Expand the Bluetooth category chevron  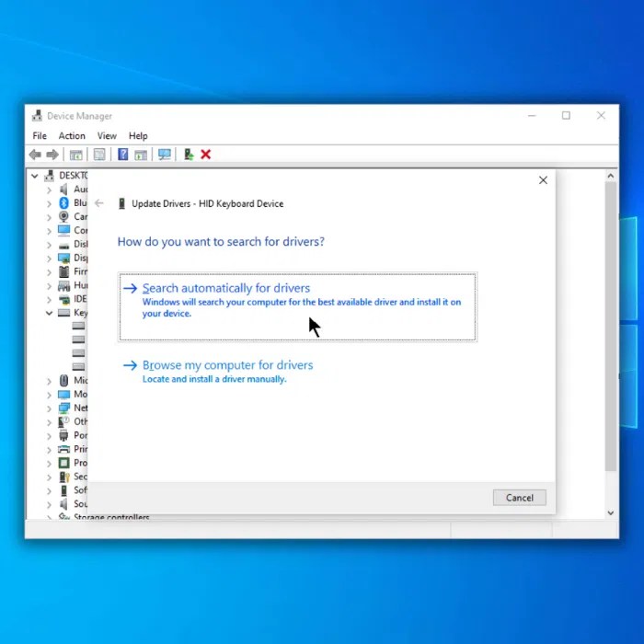coord(49,203)
